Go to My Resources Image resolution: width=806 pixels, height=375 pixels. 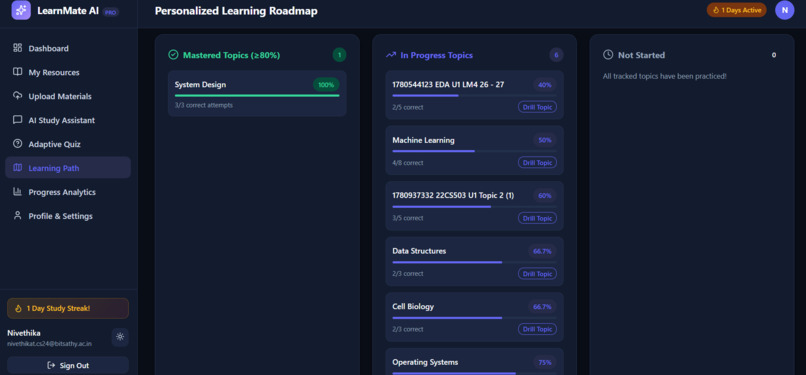click(x=68, y=72)
